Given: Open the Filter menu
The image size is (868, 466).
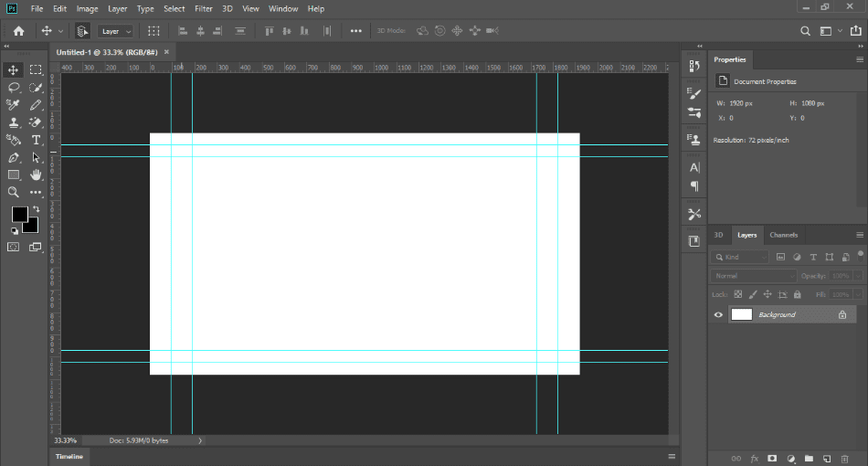Looking at the screenshot, I should pyautogui.click(x=203, y=9).
